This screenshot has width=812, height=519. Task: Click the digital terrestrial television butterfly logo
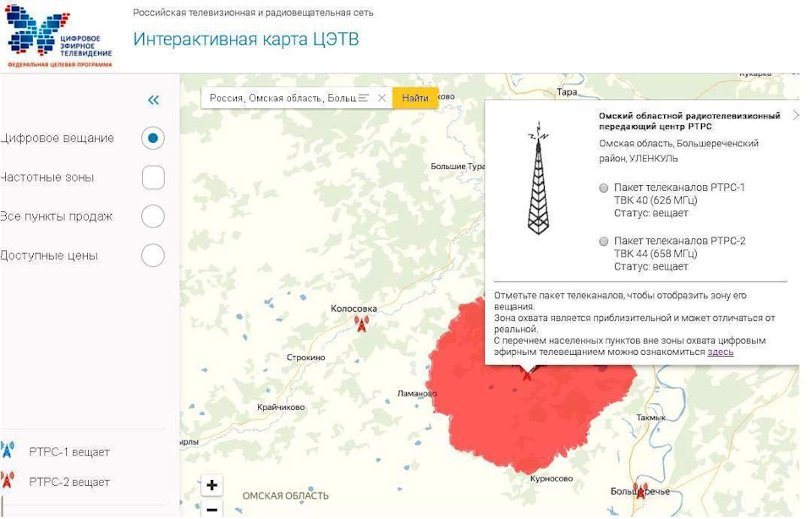59,36
